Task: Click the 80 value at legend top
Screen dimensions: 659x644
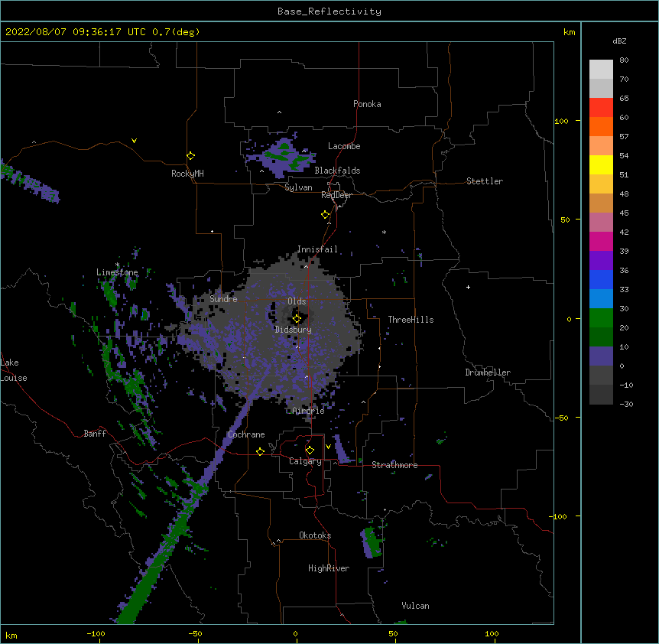Action: tap(624, 60)
